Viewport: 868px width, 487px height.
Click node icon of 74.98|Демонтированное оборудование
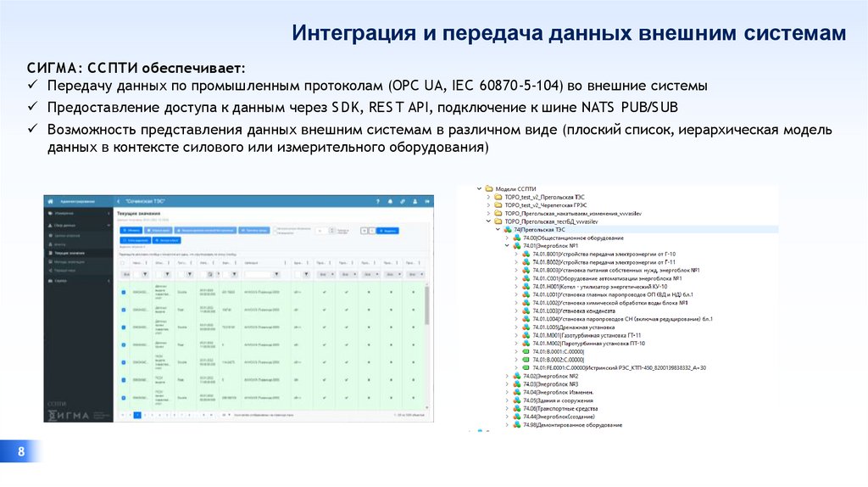coord(517,425)
